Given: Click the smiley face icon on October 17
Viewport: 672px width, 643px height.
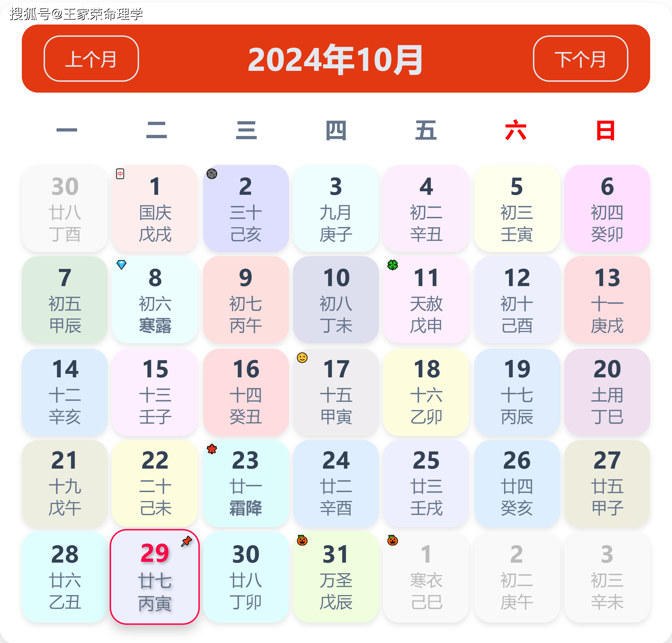Looking at the screenshot, I should (302, 358).
